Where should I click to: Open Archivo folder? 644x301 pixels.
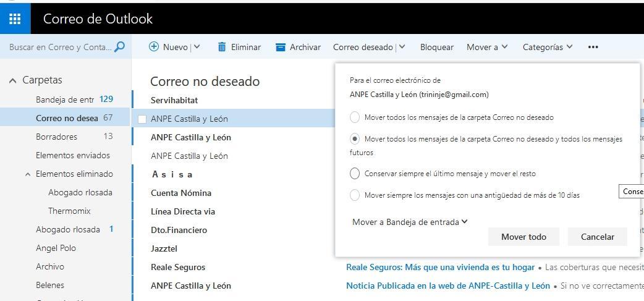pos(49,266)
